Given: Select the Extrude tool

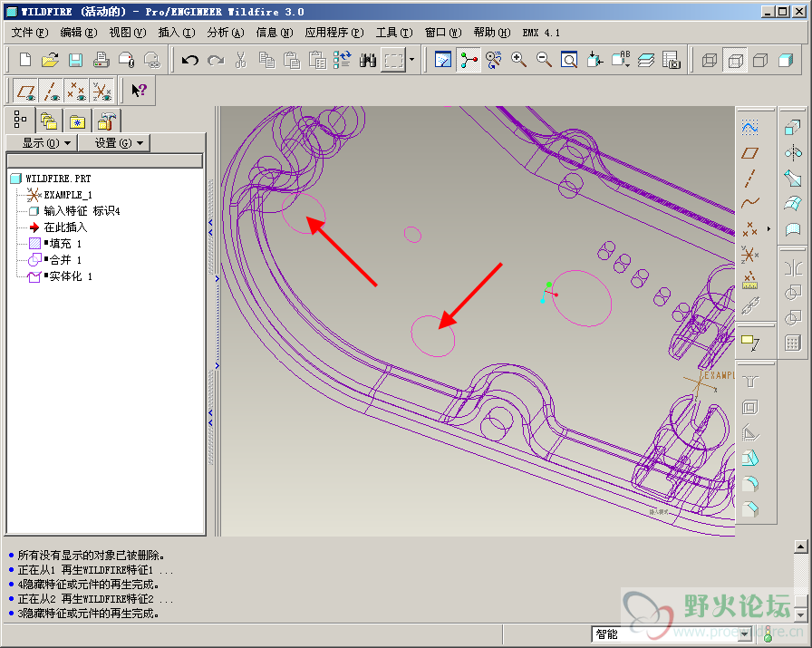Looking at the screenshot, I should 793,128.
